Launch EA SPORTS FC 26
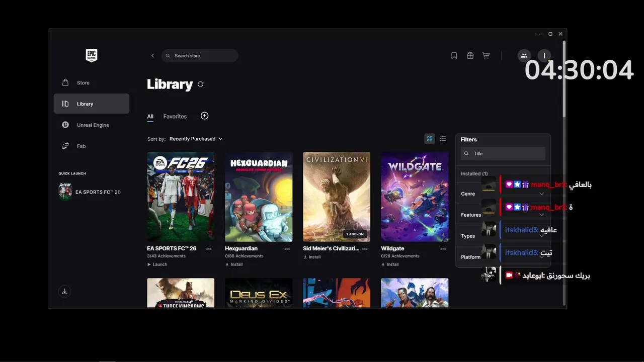 (157, 264)
